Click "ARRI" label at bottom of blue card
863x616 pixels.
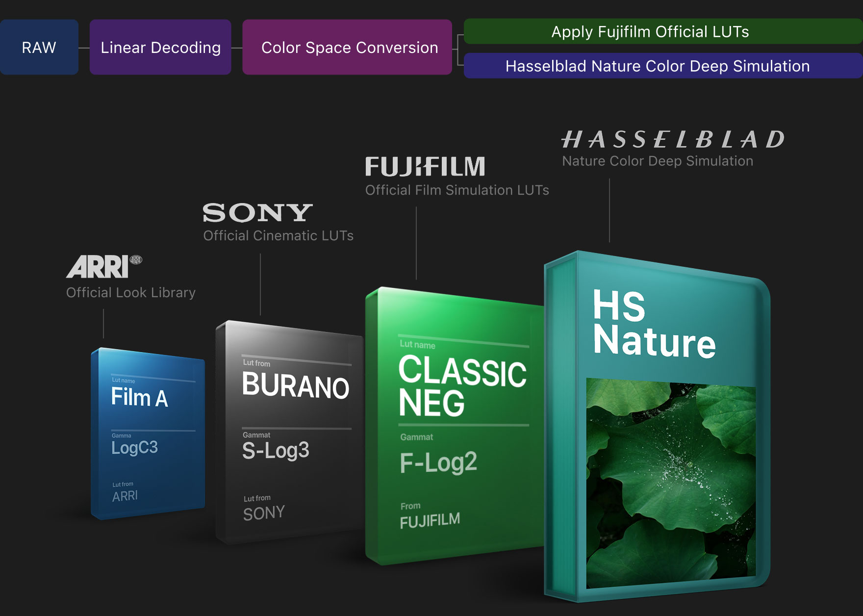(x=125, y=496)
